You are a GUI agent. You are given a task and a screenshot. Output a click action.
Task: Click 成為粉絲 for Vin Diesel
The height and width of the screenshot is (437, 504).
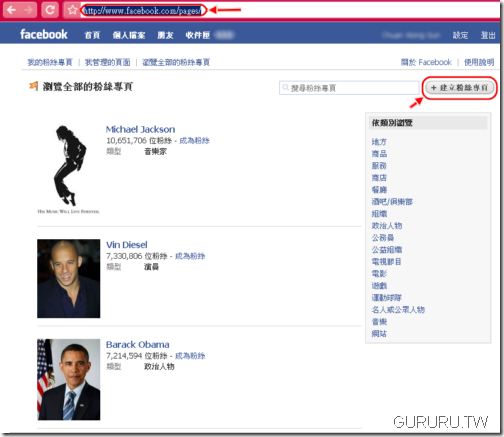(190, 256)
